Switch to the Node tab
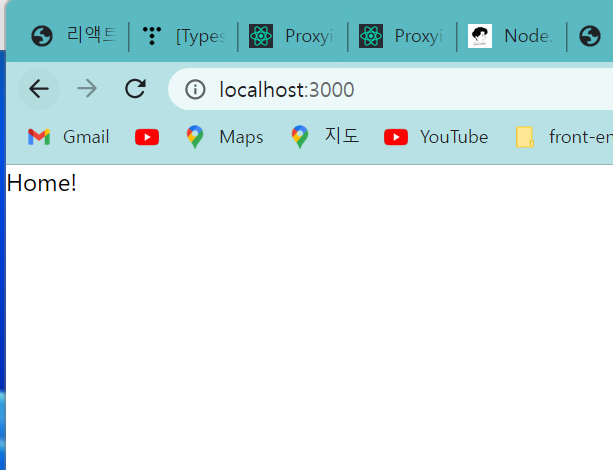Screen dimensions: 613x470 511,36
